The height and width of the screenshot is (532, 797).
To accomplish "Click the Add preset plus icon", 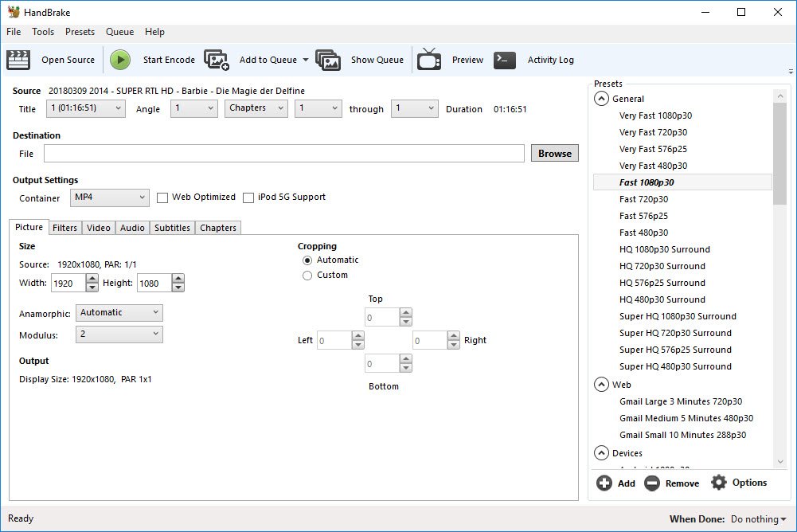I will point(604,483).
